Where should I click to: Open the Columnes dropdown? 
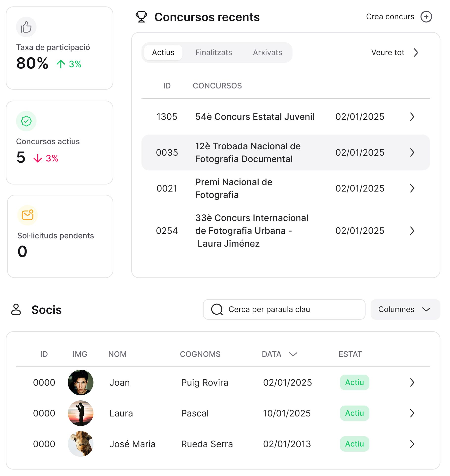point(405,309)
